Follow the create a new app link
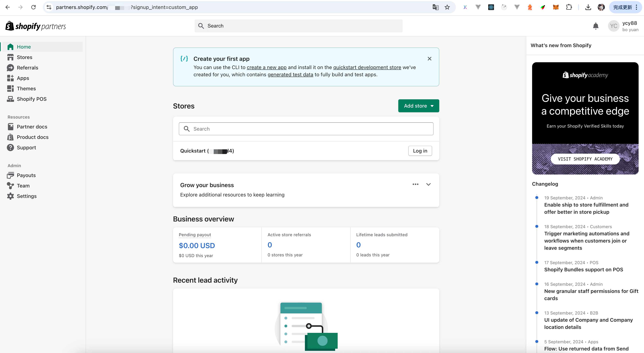The image size is (644, 353). (x=266, y=67)
